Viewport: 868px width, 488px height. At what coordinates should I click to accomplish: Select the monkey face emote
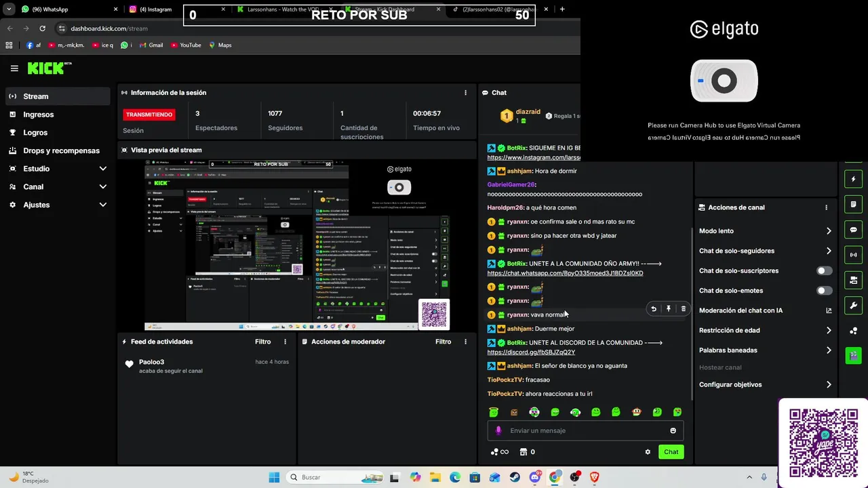(x=636, y=412)
